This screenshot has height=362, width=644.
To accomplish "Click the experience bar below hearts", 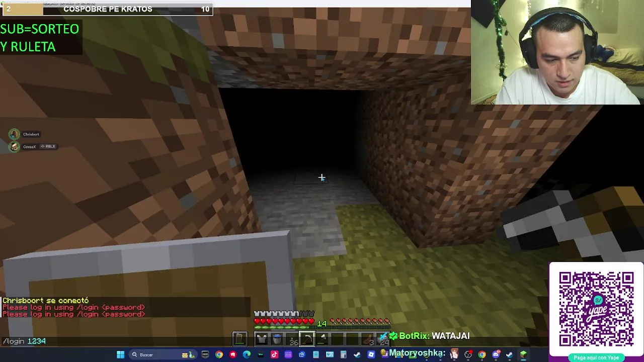I will point(322,327).
